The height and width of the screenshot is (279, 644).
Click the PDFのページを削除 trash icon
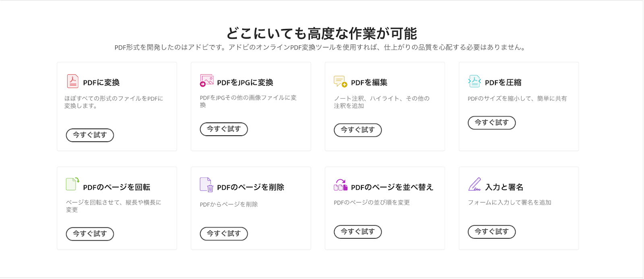point(206,185)
